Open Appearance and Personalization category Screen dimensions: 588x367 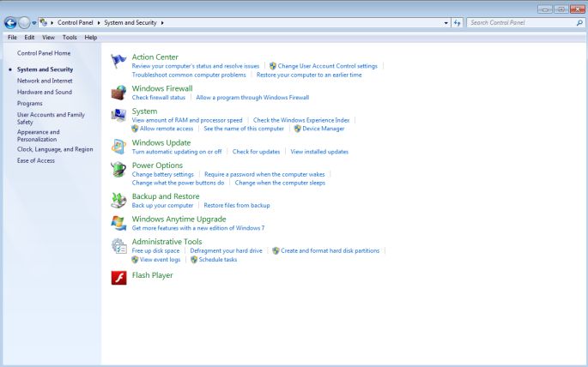point(39,135)
